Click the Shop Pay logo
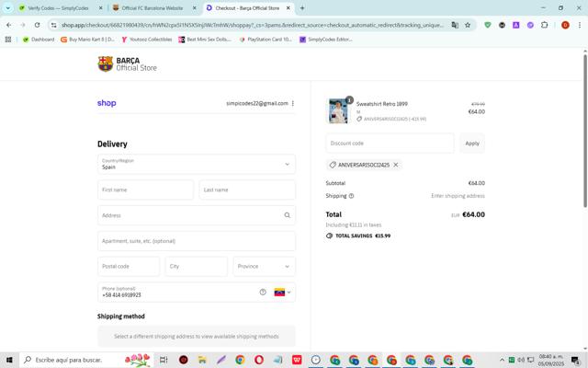Screen dimensions: 588x368 tap(107, 103)
